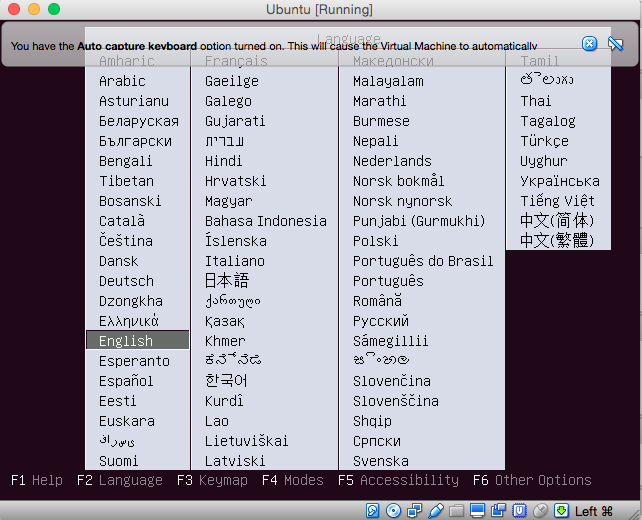642x520 pixels.
Task: Open F4 Modes menu
Action: point(293,480)
